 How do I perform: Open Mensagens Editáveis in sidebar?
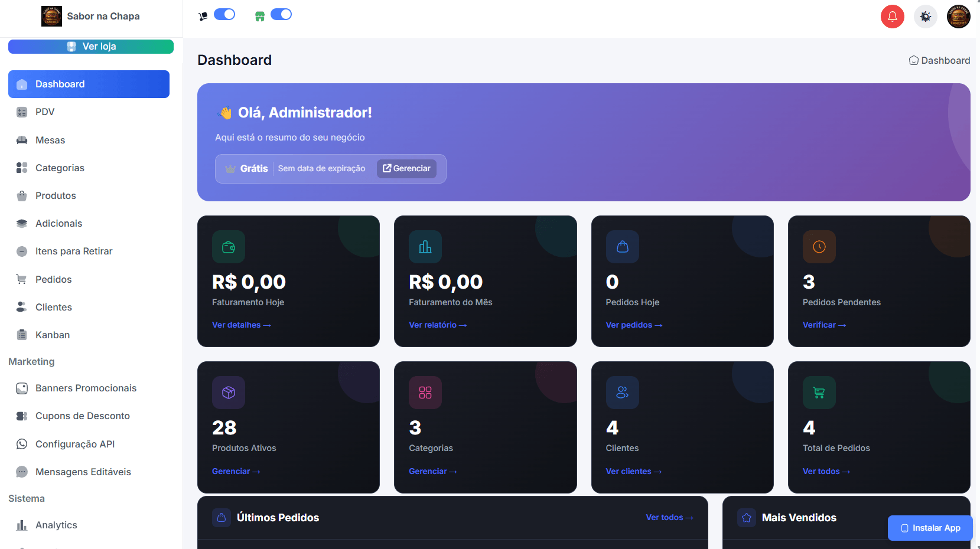pos(89,472)
